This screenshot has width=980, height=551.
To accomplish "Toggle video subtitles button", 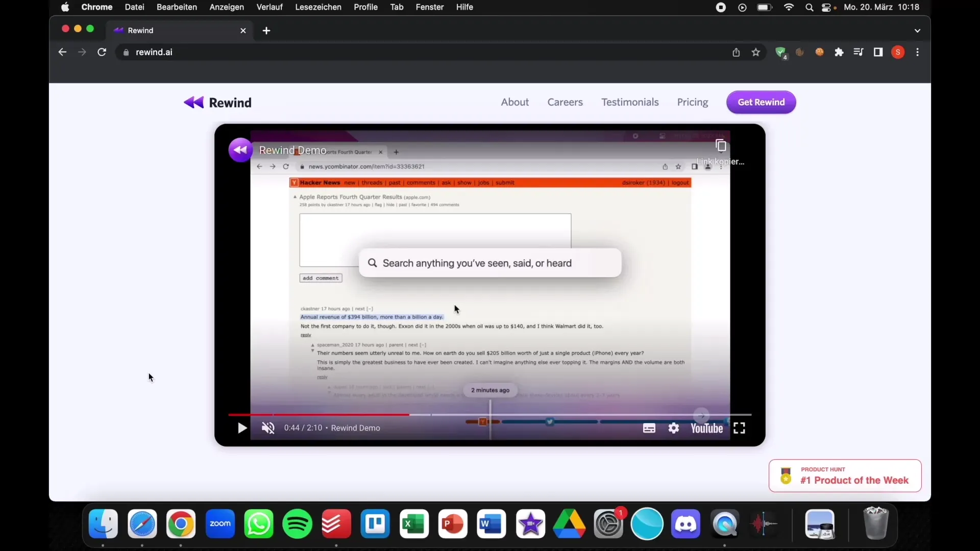I will tap(649, 428).
